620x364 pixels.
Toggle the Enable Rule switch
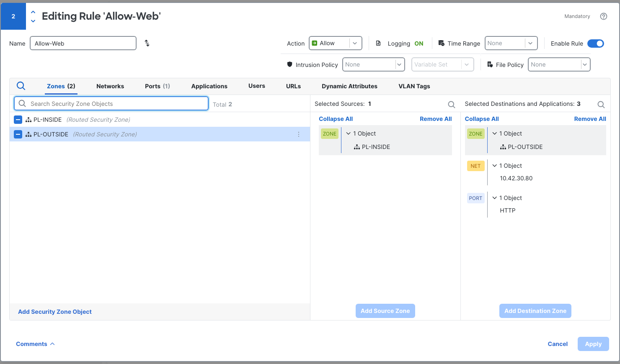pos(596,44)
